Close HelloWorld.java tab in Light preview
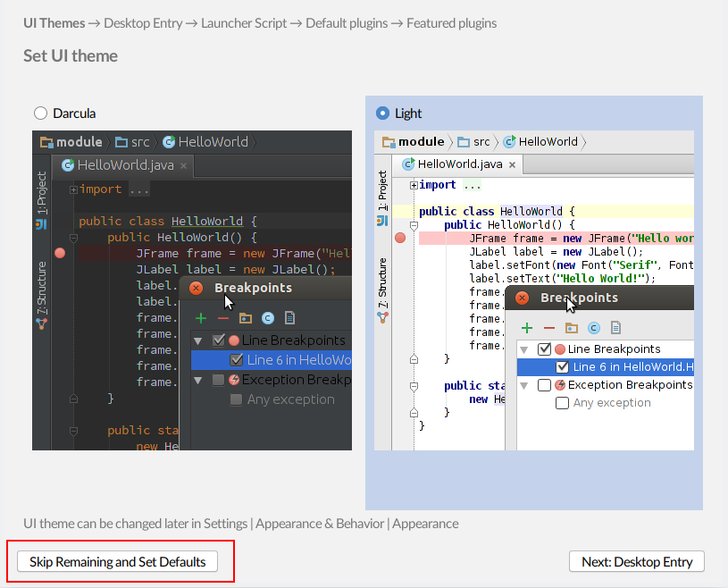This screenshot has width=728, height=588. 512,165
